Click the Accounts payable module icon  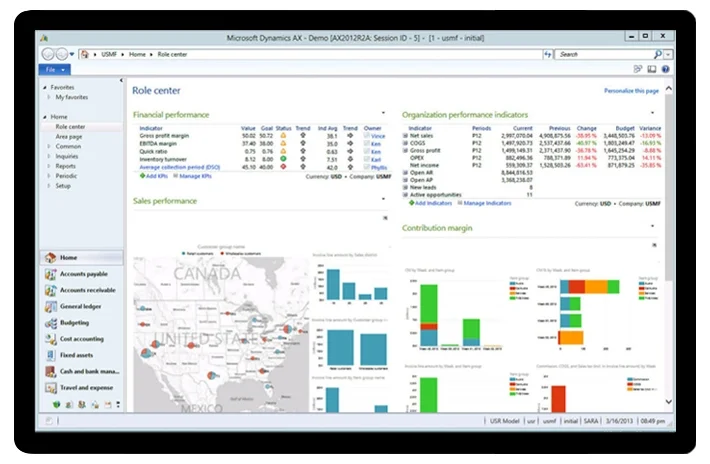(50, 274)
